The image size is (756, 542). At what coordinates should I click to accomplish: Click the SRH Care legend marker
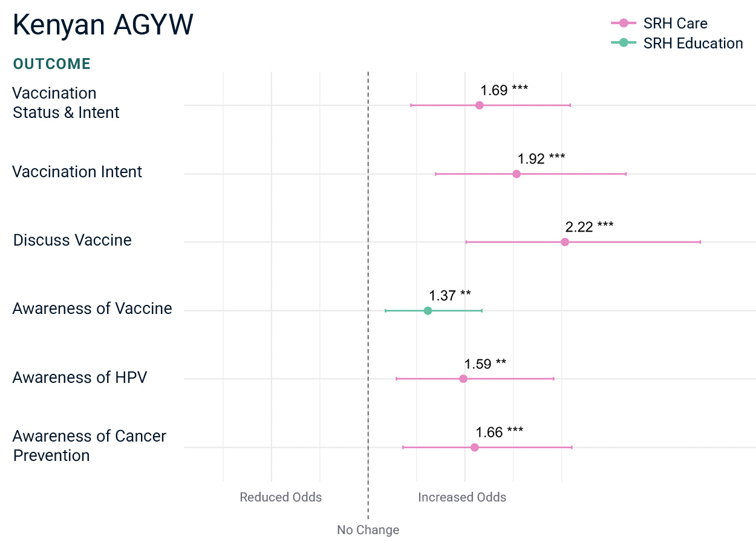coord(624,24)
